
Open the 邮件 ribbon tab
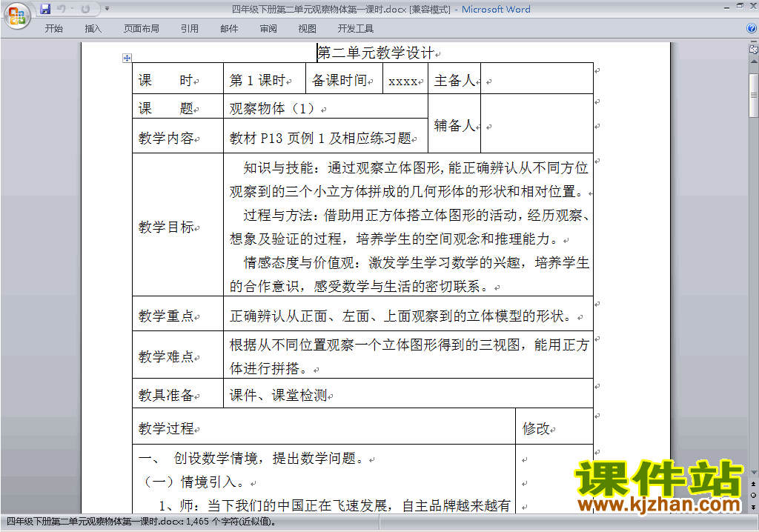pyautogui.click(x=229, y=29)
